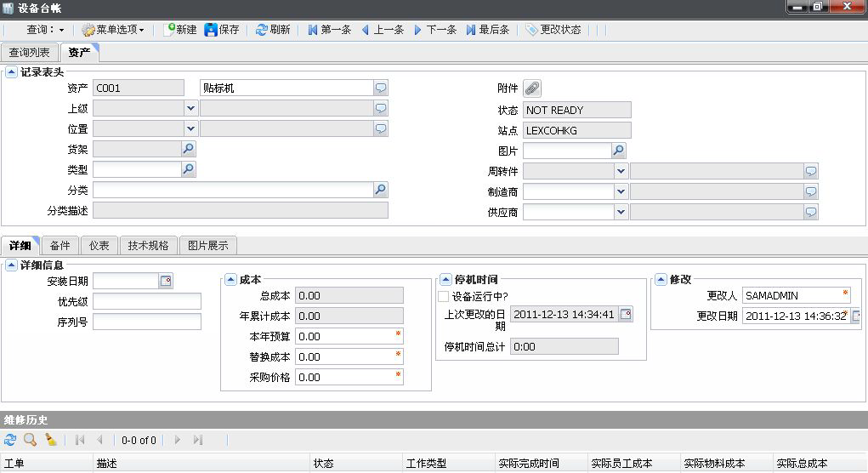Toggle the 设备运行中? checkbox
This screenshot has height=473, width=868.
coord(443,296)
